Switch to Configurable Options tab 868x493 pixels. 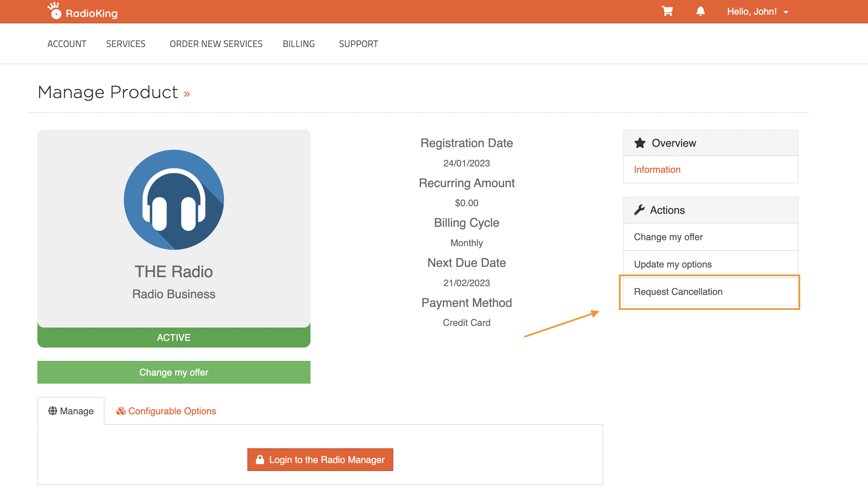pyautogui.click(x=166, y=411)
